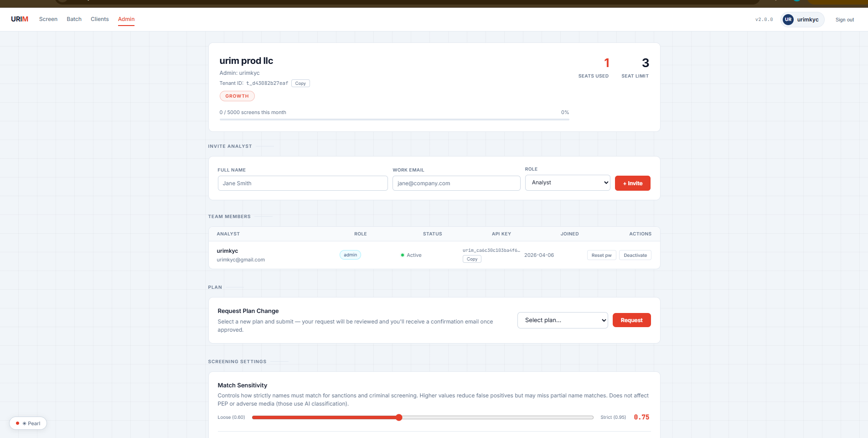
Task: Click the Match Sensitivity slider handle
Action: tap(399, 417)
